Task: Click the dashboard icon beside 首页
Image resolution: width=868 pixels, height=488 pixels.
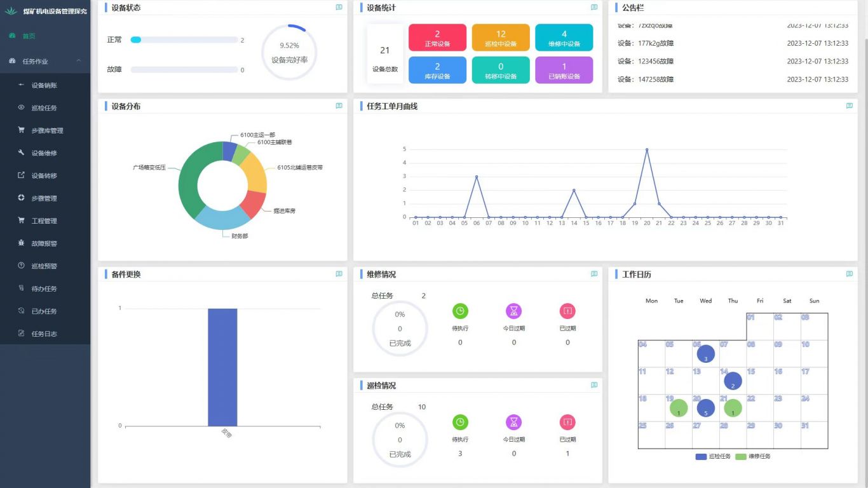Action: click(12, 36)
